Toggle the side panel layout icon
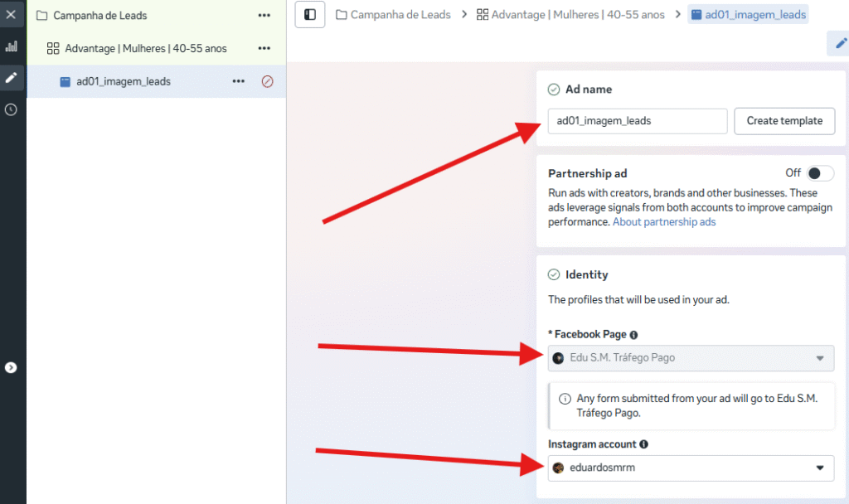Viewport: 849px width, 504px height. click(x=310, y=15)
